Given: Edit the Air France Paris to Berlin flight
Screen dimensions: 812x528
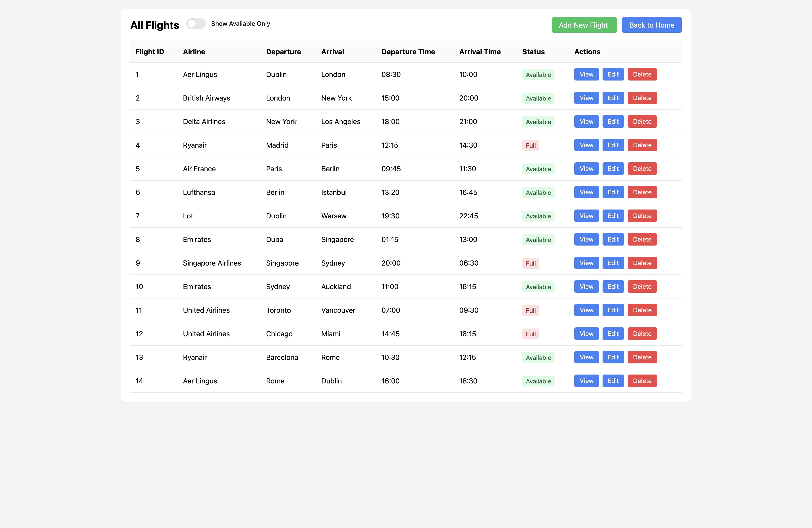Looking at the screenshot, I should tap(613, 169).
